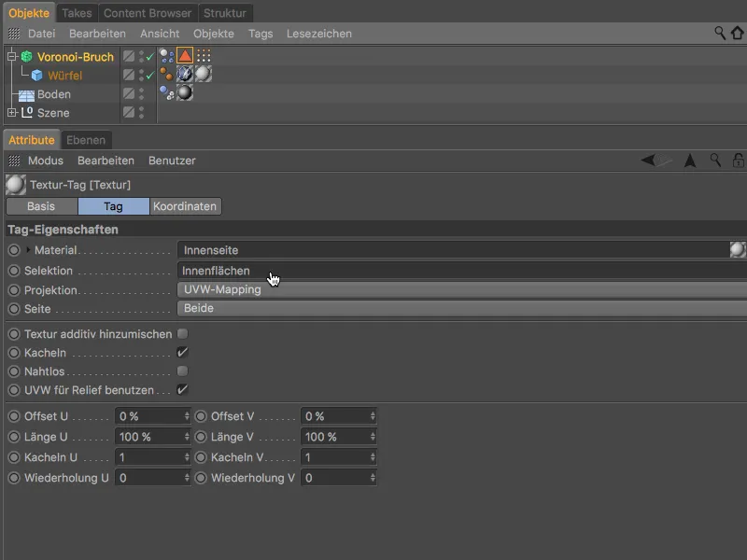Select the blue balls tag on Boden
This screenshot has width=747, height=560.
(x=166, y=92)
